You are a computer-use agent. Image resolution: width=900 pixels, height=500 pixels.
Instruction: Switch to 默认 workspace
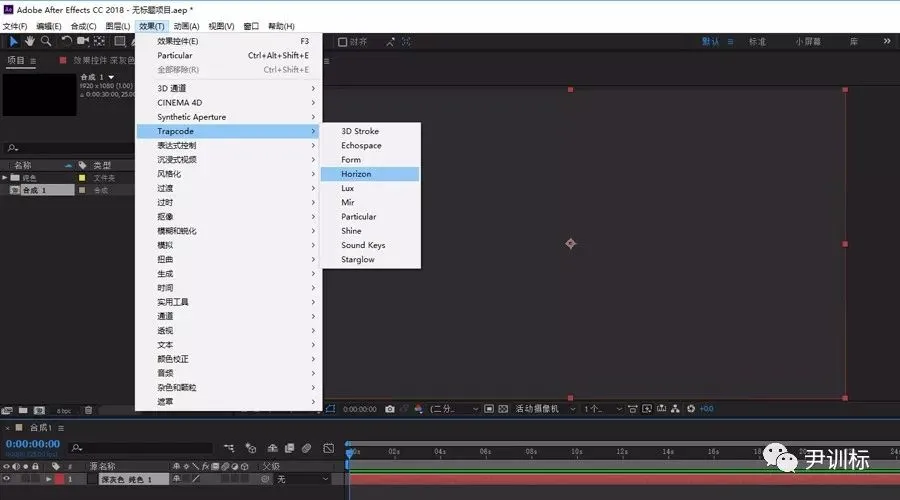(x=711, y=41)
